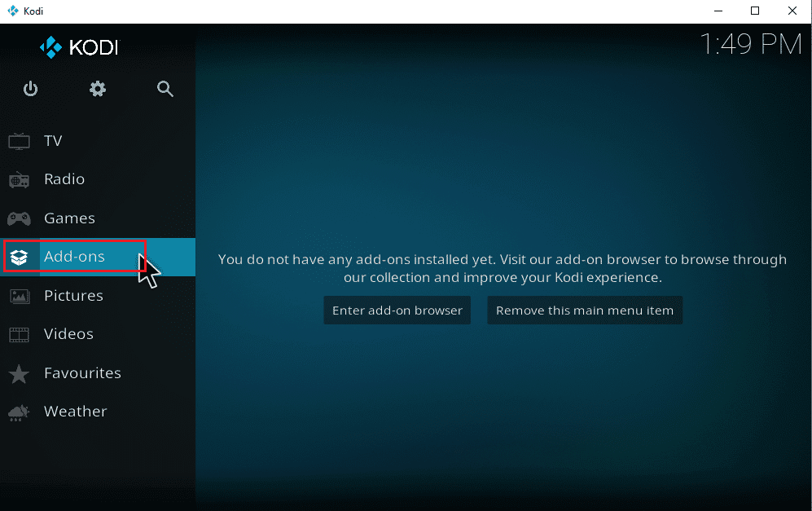812x511 pixels.
Task: Click the Videos film strip icon
Action: (x=20, y=335)
